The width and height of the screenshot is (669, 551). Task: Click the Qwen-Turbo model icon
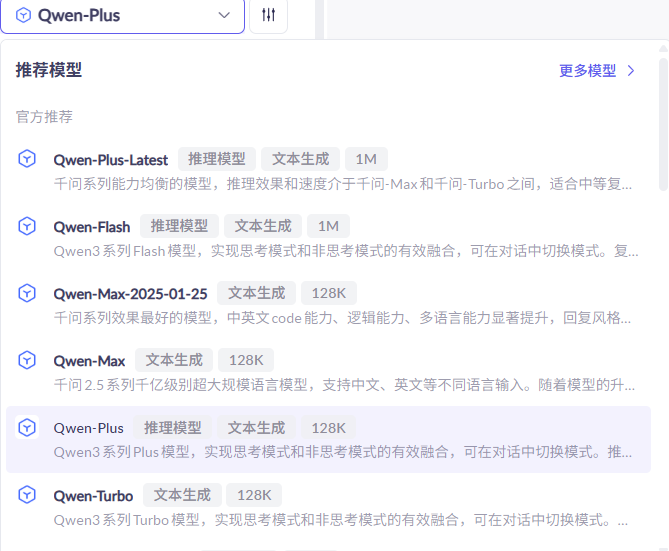[27, 495]
